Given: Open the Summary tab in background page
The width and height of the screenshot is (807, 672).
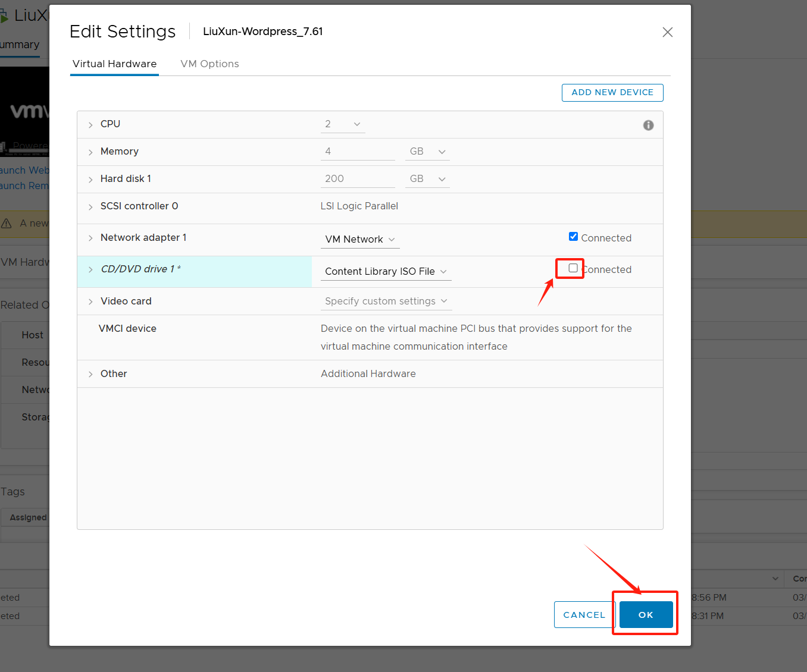Looking at the screenshot, I should click(20, 45).
